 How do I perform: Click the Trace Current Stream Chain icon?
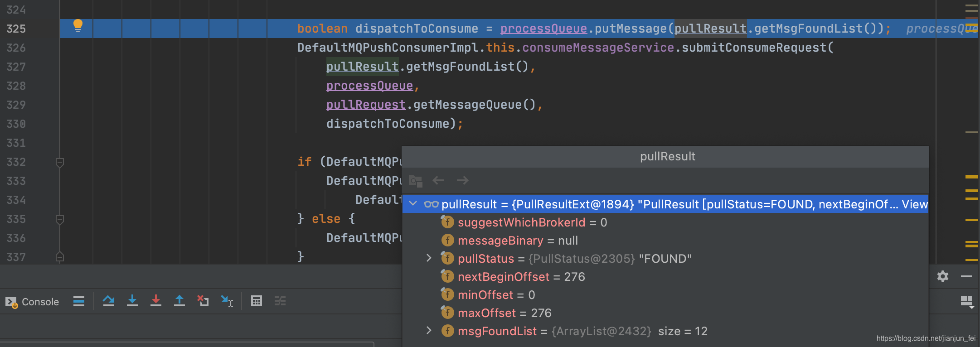tap(280, 301)
